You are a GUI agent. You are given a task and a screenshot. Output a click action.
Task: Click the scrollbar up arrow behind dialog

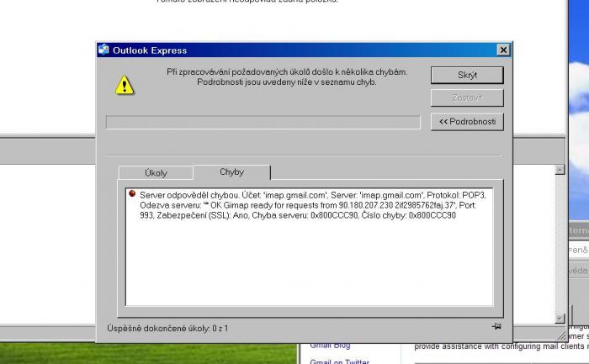click(560, 171)
